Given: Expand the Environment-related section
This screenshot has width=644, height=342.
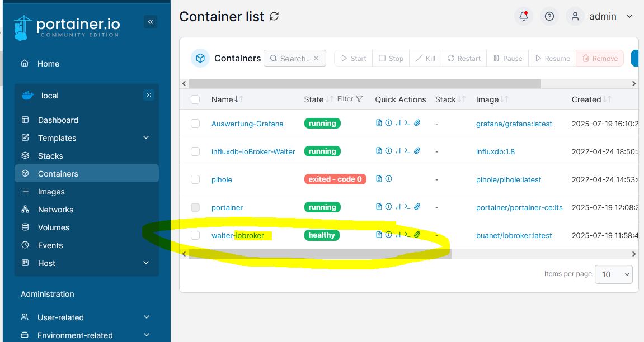Looking at the screenshot, I should tap(86, 335).
